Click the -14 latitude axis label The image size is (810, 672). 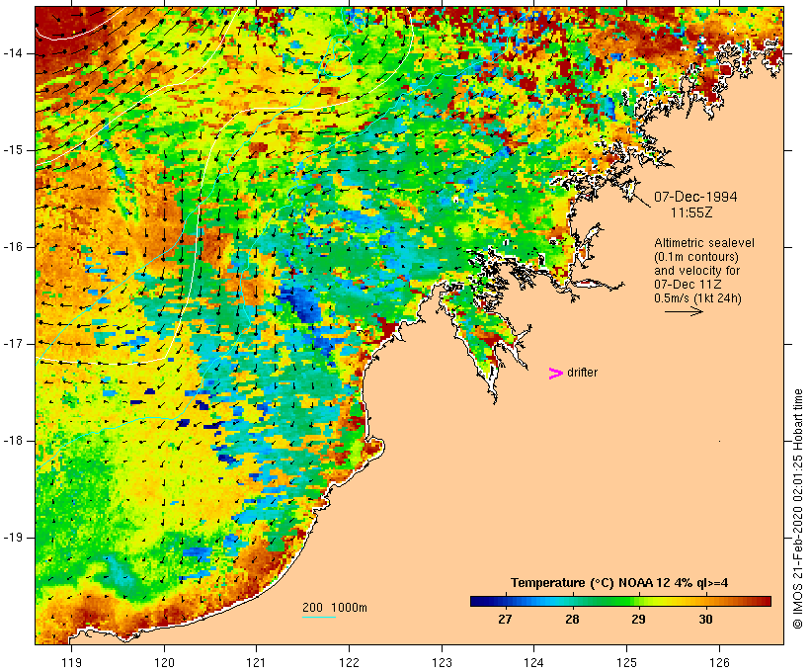tap(13, 53)
